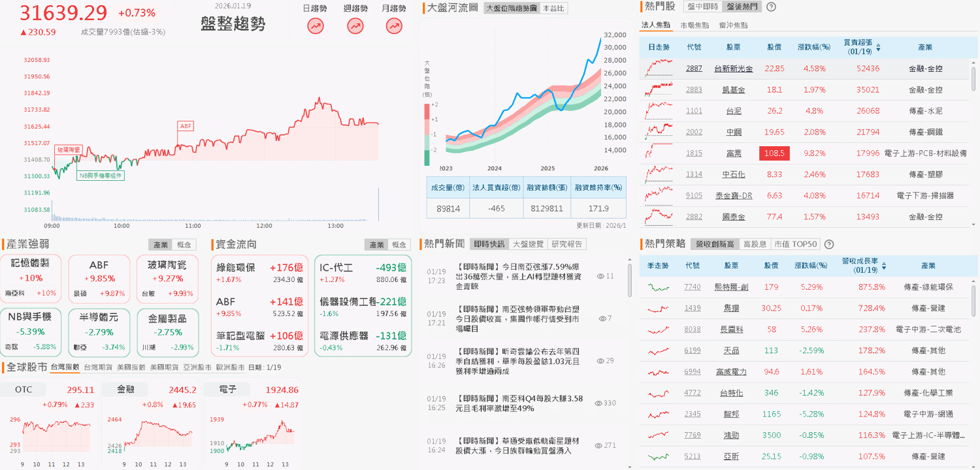Sort by 營收成長率 column arrow
The image size is (980, 470).
tap(883, 266)
